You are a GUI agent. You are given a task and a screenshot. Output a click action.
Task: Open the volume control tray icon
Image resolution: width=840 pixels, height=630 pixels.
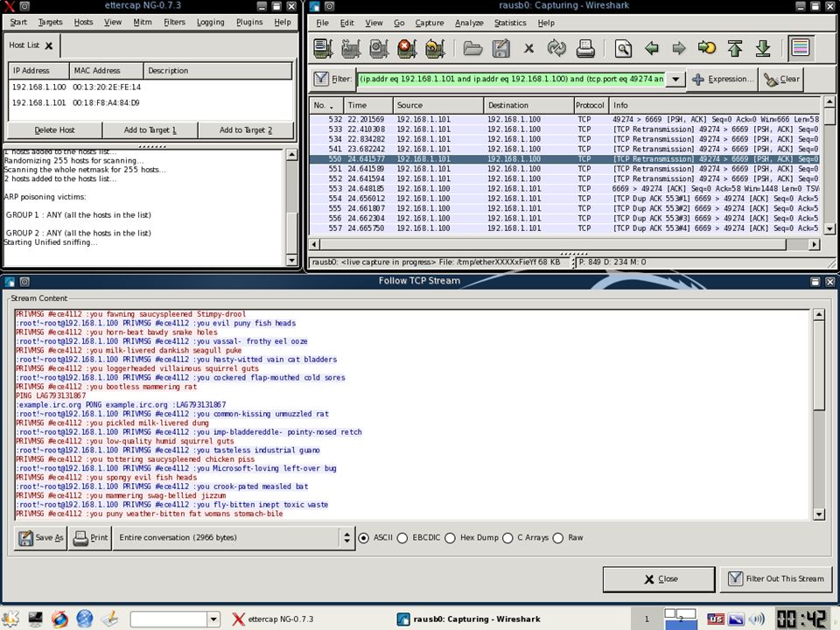[x=756, y=619]
